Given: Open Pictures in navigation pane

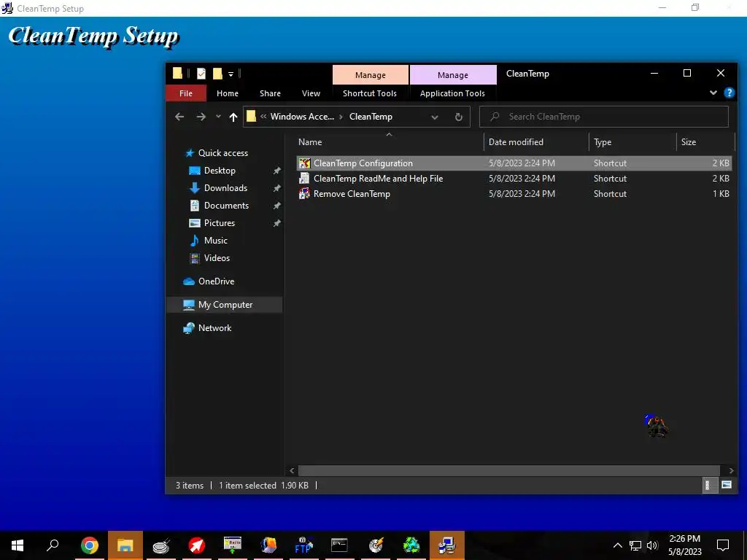Looking at the screenshot, I should (x=219, y=223).
